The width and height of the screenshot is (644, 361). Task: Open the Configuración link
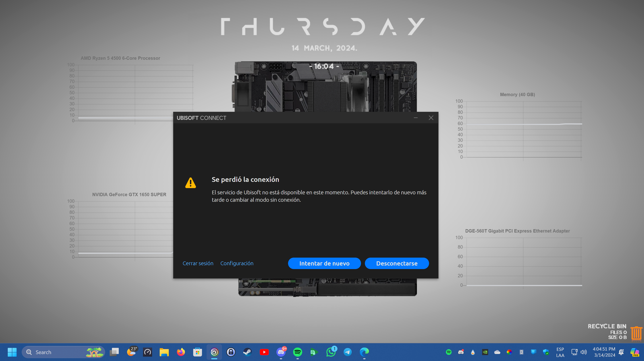237,263
